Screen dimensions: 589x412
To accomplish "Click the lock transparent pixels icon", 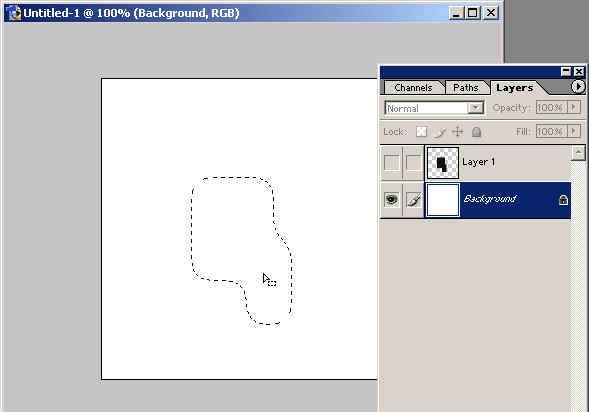I will click(421, 132).
